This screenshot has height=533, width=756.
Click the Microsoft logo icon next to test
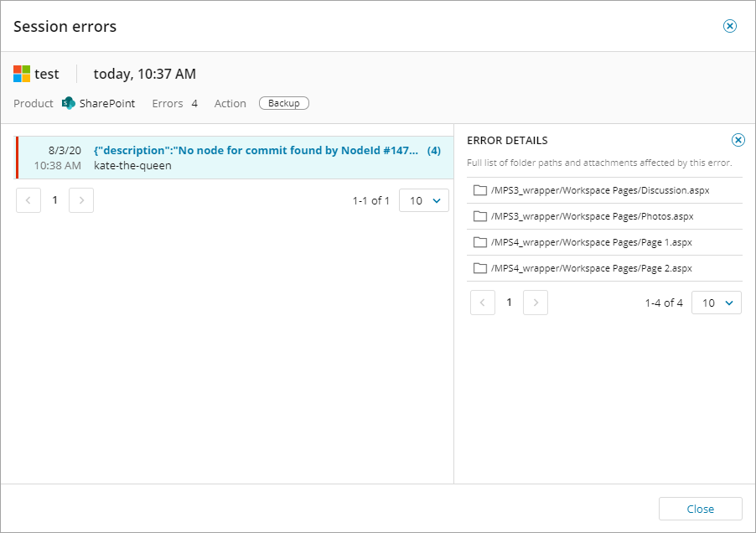coord(22,74)
